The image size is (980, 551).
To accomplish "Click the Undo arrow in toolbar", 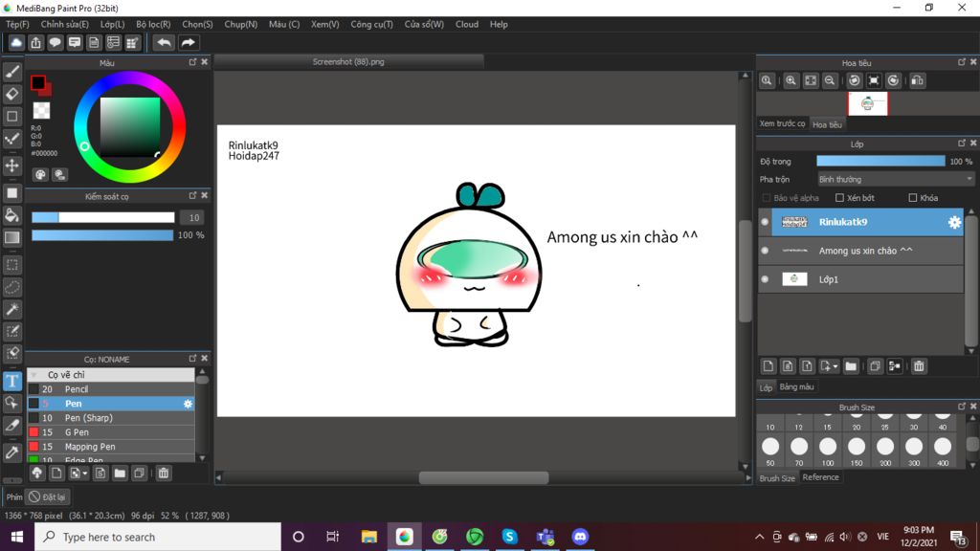I will (164, 42).
